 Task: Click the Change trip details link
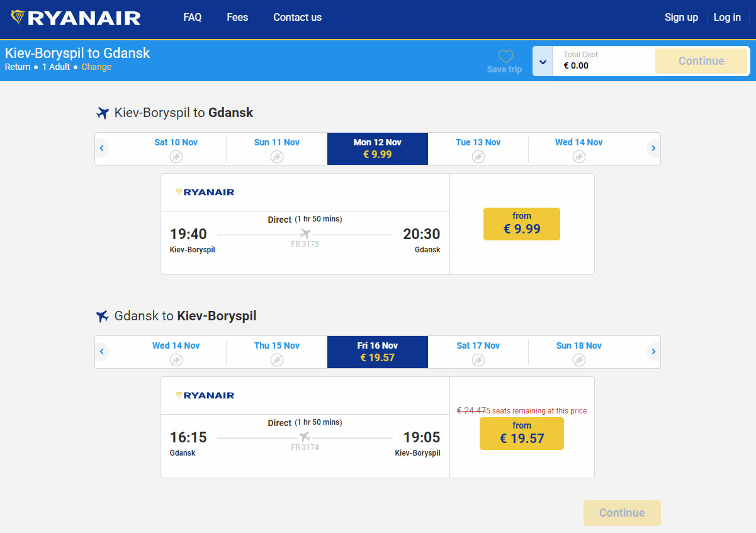point(96,67)
